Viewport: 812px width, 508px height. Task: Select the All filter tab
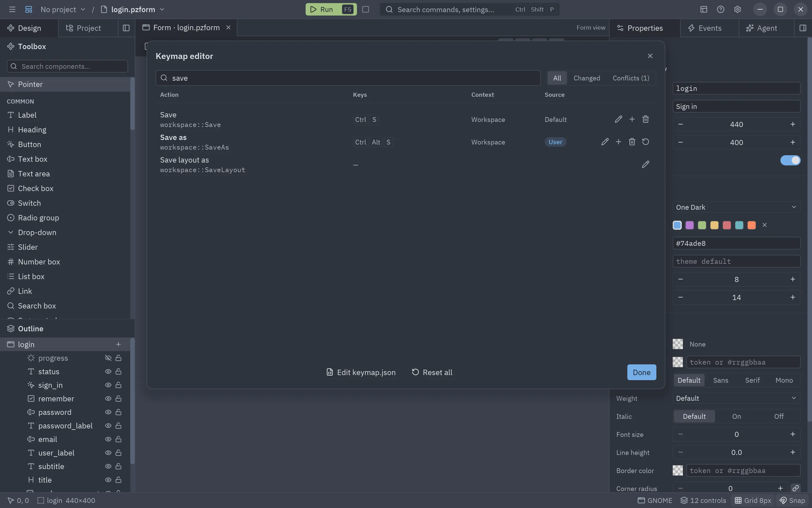pyautogui.click(x=557, y=78)
